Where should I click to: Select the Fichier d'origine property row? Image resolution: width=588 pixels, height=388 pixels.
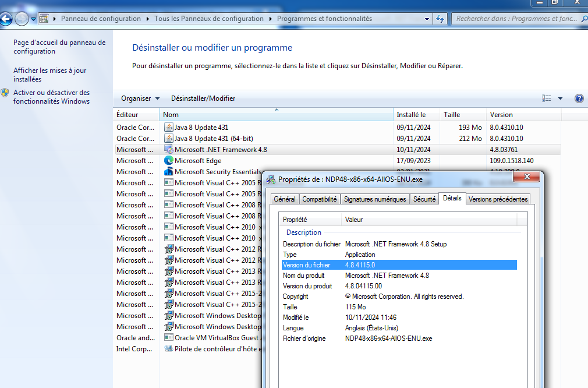point(399,338)
